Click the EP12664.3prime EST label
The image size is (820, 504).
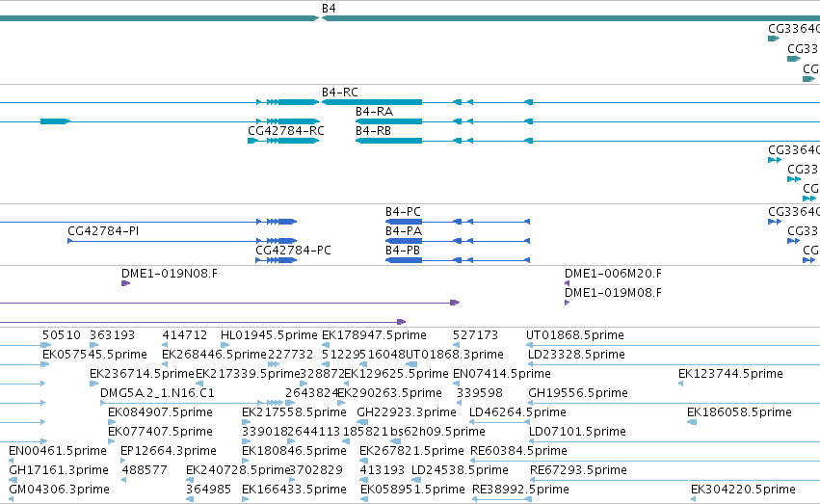[169, 451]
